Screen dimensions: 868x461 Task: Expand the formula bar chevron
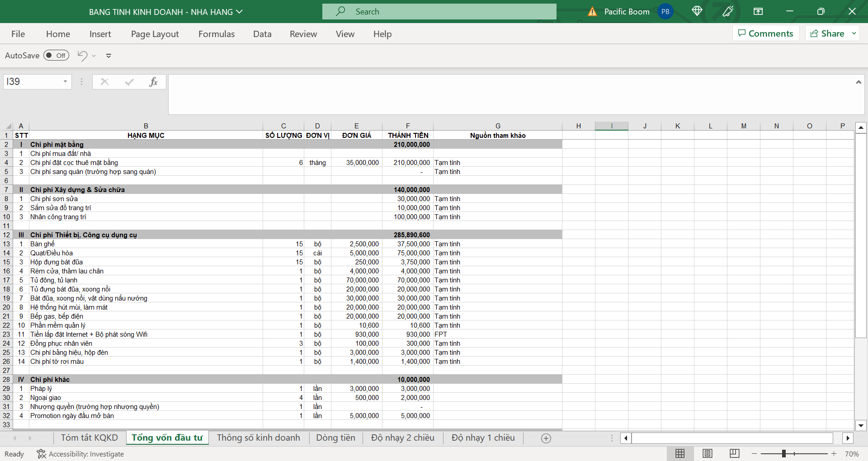click(x=858, y=82)
